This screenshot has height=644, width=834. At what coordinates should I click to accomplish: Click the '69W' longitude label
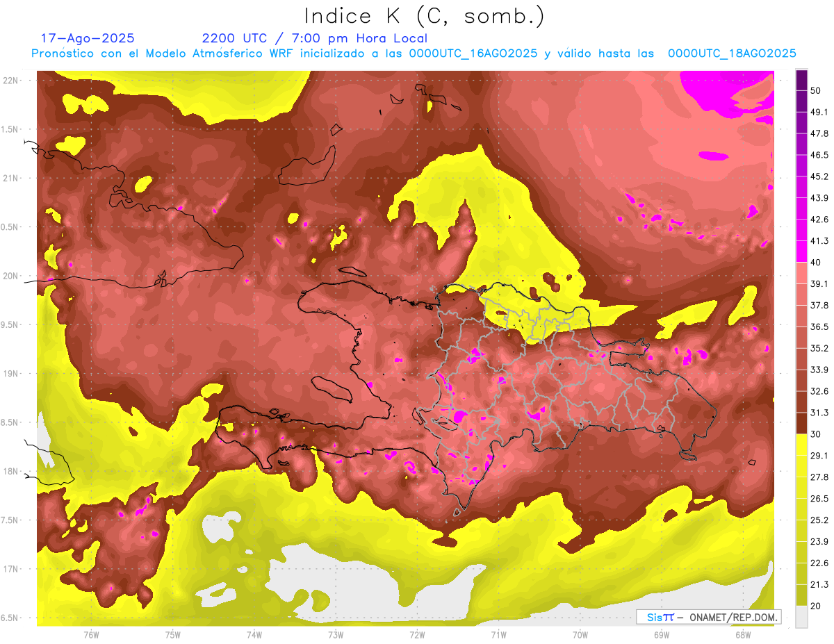(662, 634)
